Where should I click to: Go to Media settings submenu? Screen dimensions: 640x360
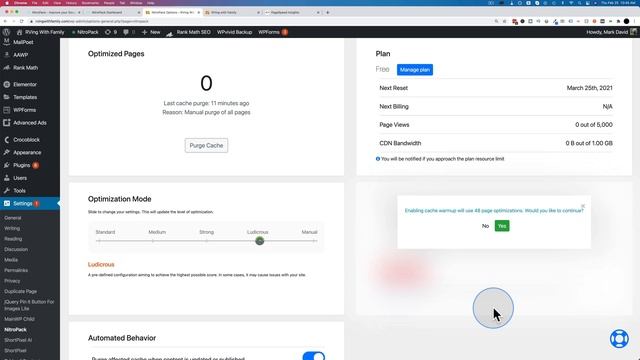[x=11, y=260]
